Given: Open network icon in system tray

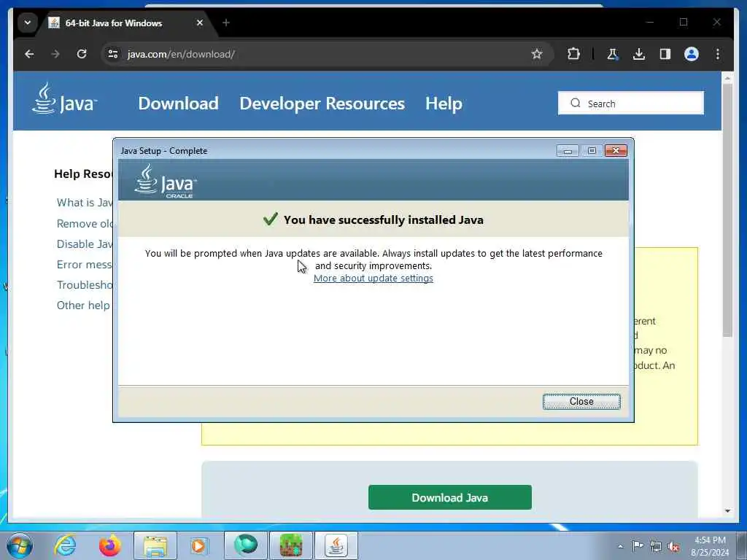Looking at the screenshot, I should tap(656, 547).
